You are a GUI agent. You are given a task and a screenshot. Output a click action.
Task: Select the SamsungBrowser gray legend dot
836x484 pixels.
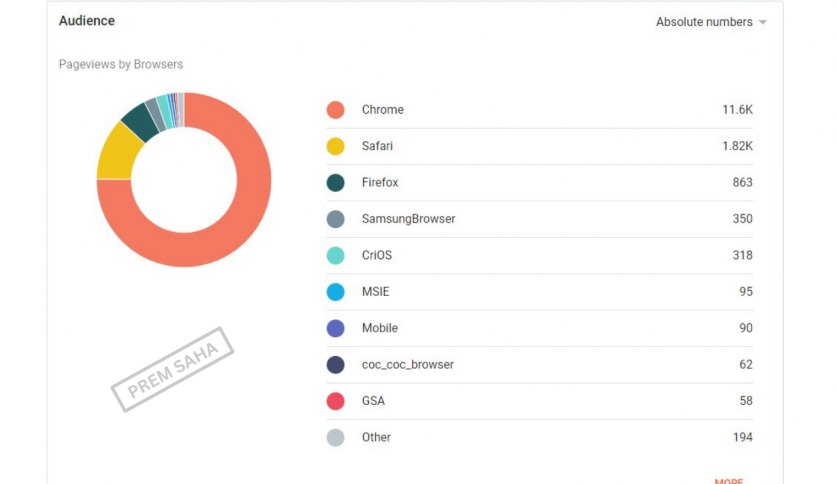click(x=336, y=219)
